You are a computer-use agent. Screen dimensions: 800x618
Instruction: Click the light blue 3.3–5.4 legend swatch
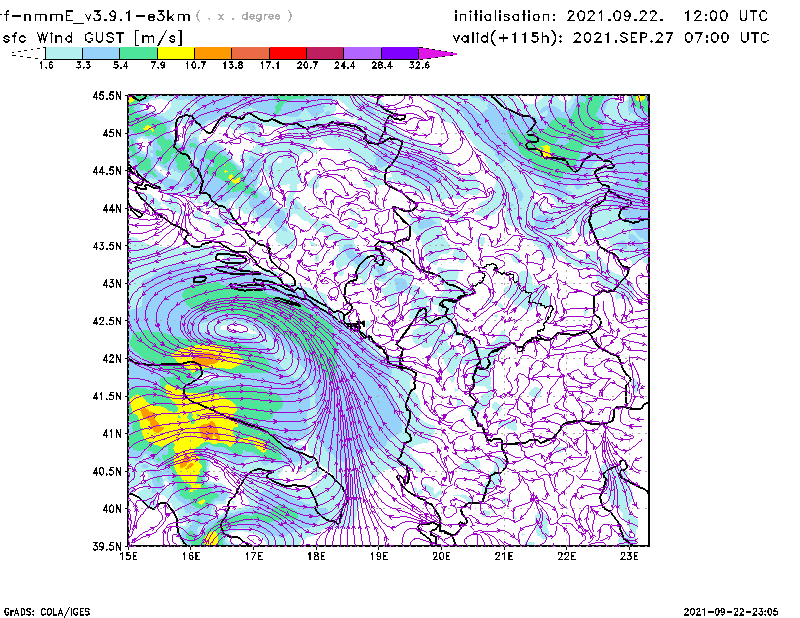pos(101,53)
